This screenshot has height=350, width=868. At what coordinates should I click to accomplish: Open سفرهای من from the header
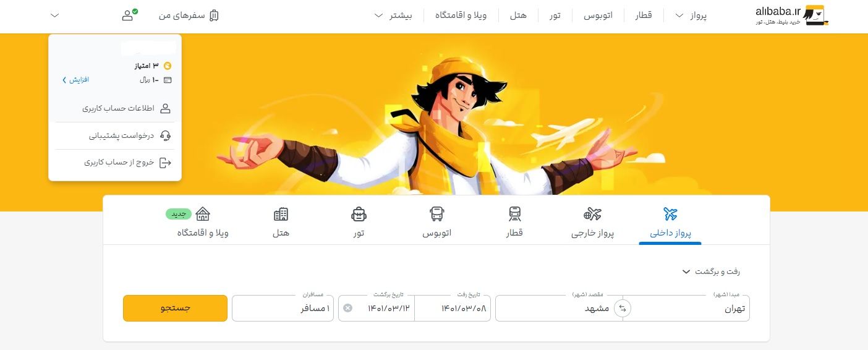[189, 15]
